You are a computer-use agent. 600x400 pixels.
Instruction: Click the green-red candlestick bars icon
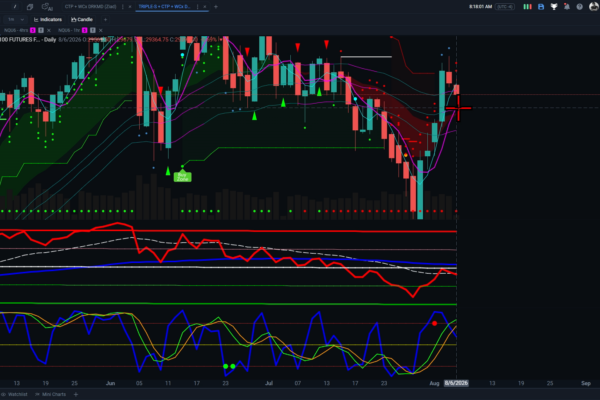[527, 7]
